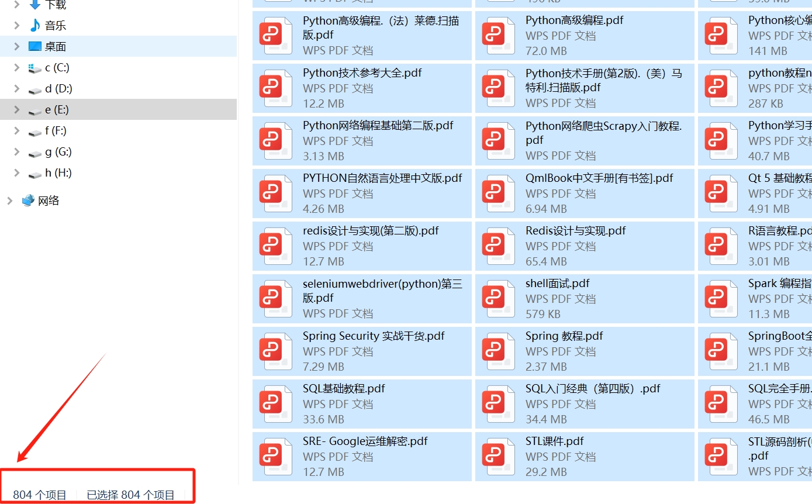Click the file name Spring Security 实战干货.pdf
Image resolution: width=812 pixels, height=504 pixels.
point(374,336)
